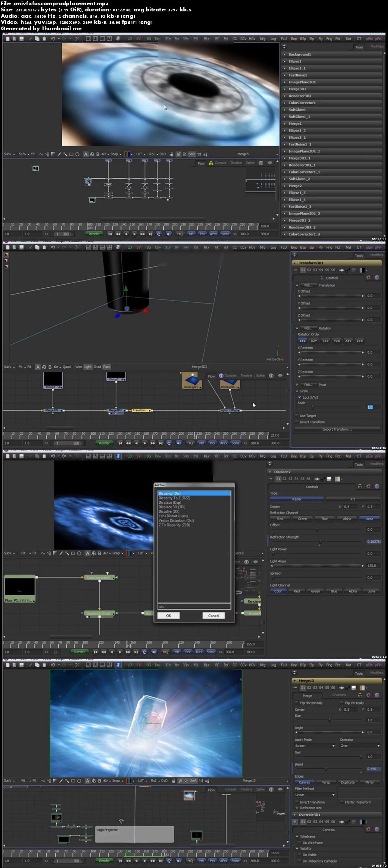Set Merge13 Edges to Mirror
Viewport: 388px width, 868px height.
(x=369, y=782)
